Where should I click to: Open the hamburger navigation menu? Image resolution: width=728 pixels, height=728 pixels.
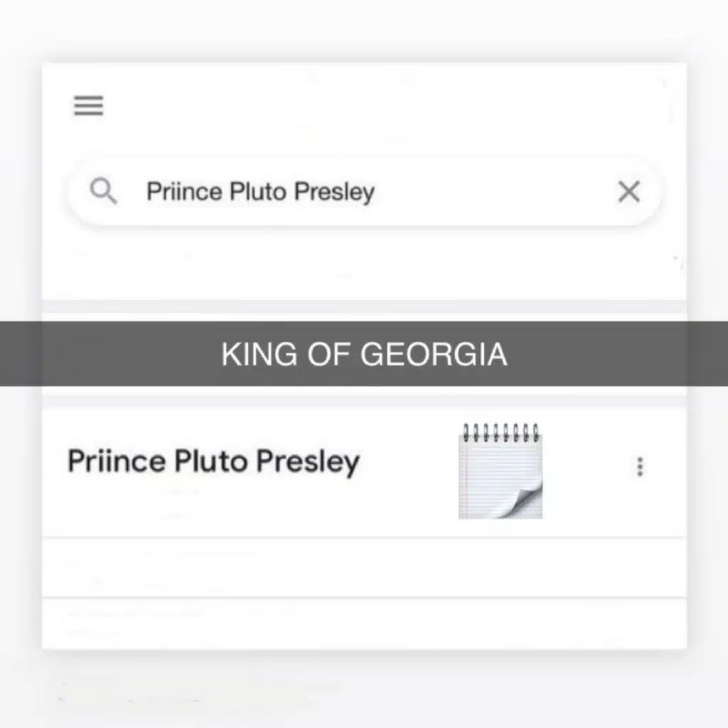click(x=89, y=106)
